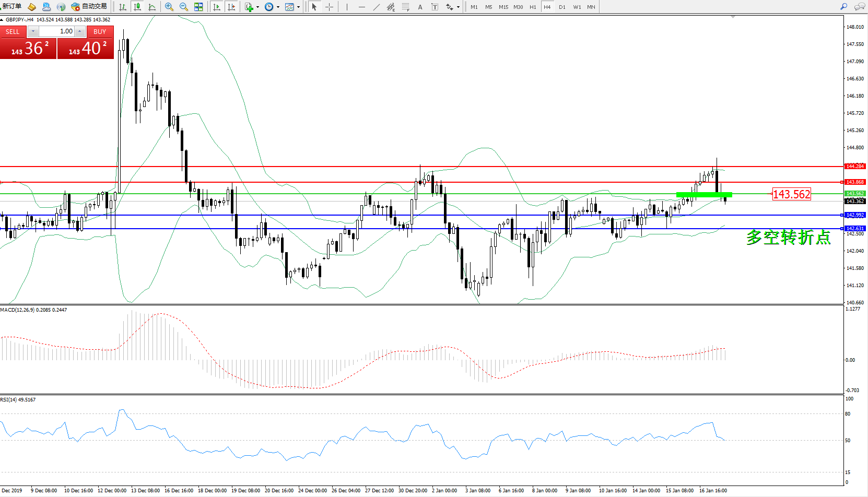Screen dimensions: 868x497
Task: Select the trendline drawing tool
Action: click(377, 7)
